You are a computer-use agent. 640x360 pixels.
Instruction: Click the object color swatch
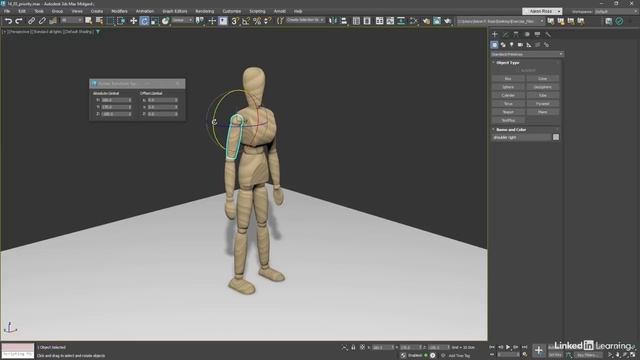point(556,138)
